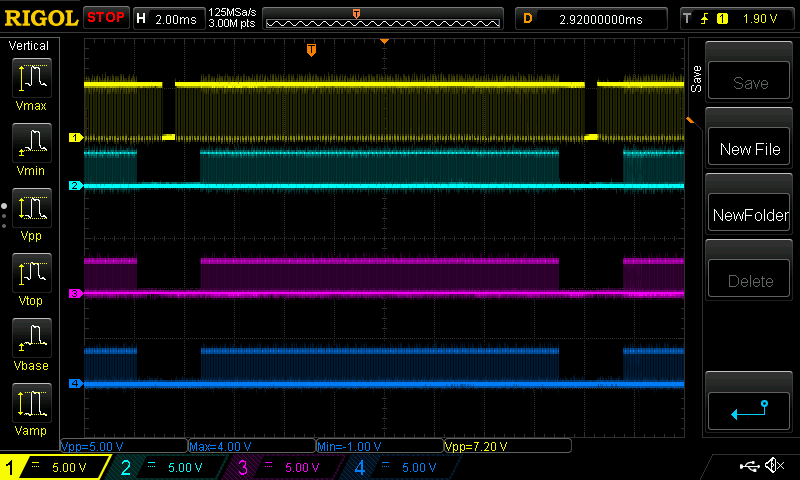Click the orange horizontal center triangle marker
Viewport: 800px width, 480px height.
[385, 41]
